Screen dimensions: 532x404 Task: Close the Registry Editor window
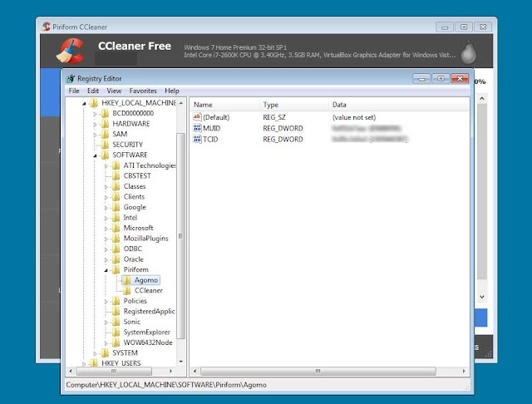click(x=460, y=79)
